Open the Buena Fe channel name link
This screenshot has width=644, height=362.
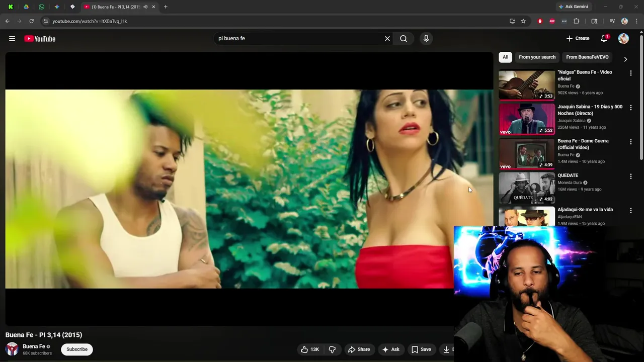pos(34,346)
